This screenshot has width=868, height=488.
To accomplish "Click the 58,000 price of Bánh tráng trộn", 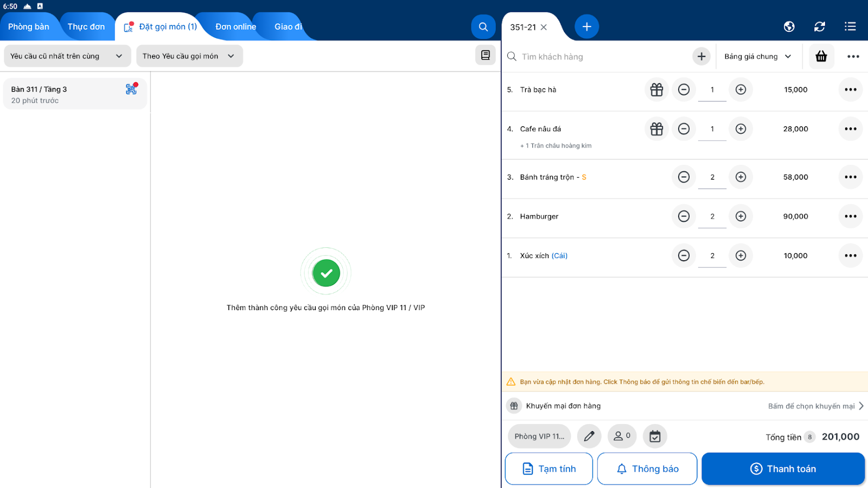I will coord(795,177).
